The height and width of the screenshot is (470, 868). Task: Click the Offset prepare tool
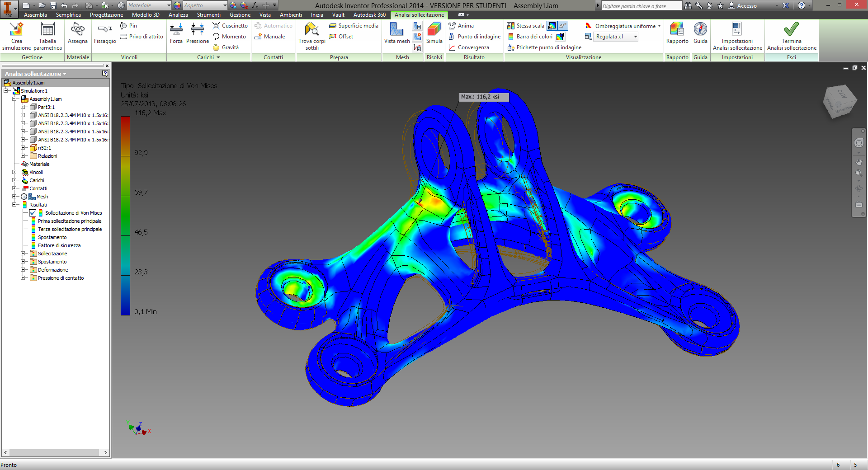click(x=341, y=37)
